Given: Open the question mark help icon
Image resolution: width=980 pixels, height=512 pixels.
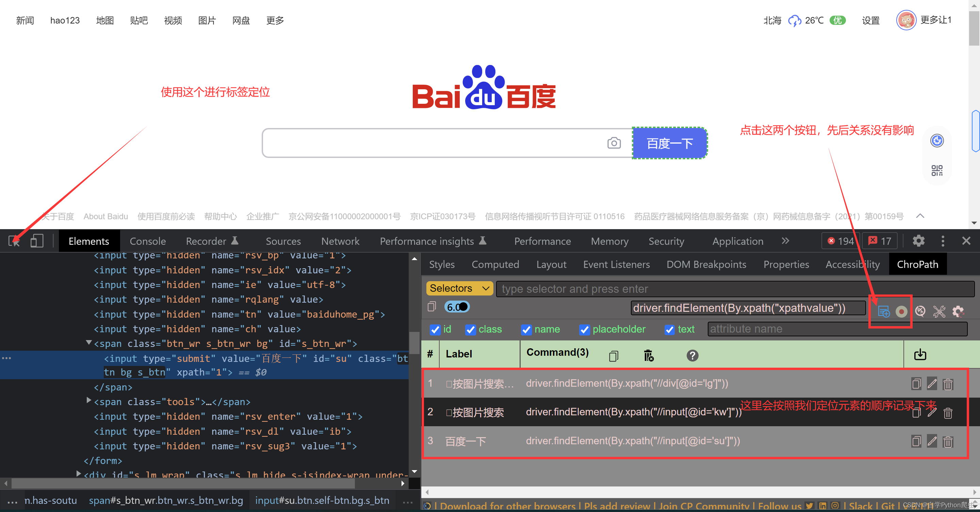Looking at the screenshot, I should pos(692,355).
